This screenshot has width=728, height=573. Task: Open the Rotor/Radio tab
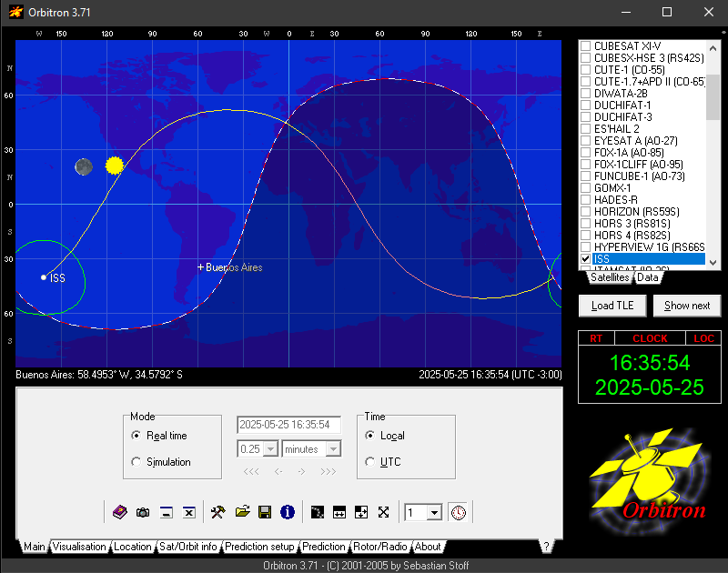(x=380, y=547)
